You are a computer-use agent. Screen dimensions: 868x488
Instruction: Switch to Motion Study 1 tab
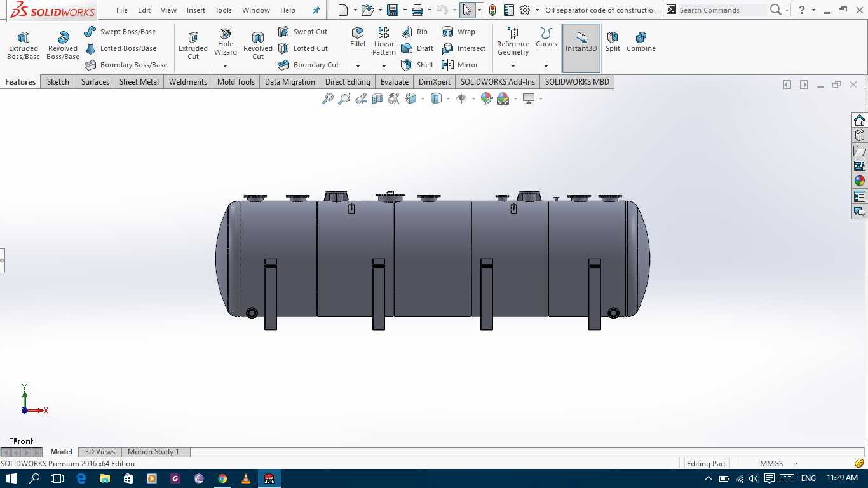point(153,452)
